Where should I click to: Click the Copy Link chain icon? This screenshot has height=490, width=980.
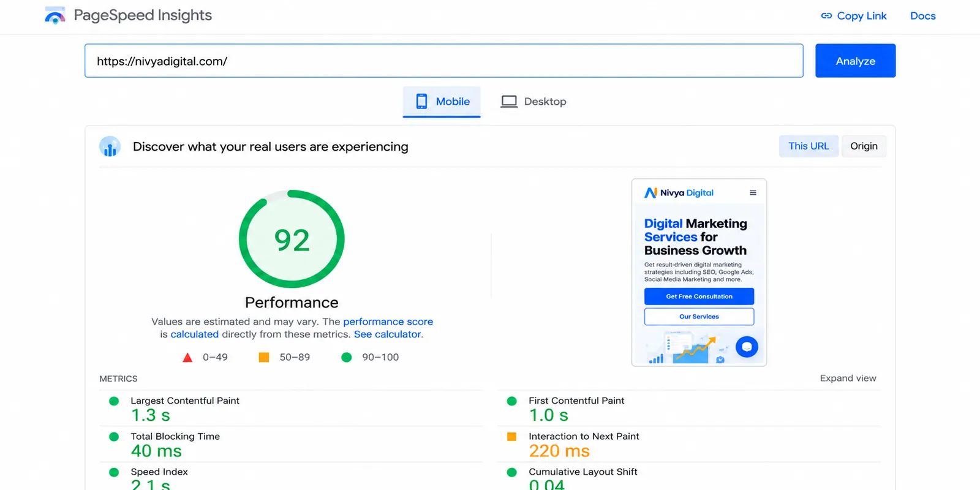[x=826, y=16]
